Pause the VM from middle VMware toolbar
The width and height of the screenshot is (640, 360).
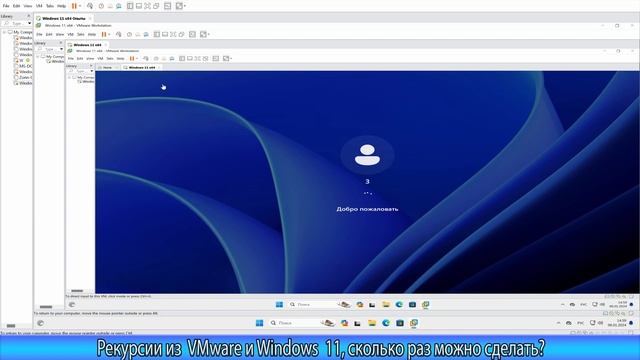104,35
